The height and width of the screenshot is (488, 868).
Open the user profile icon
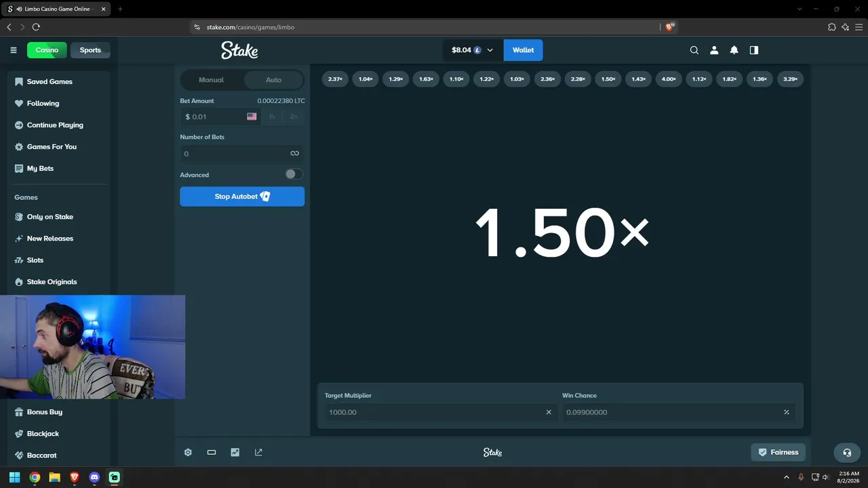click(714, 50)
